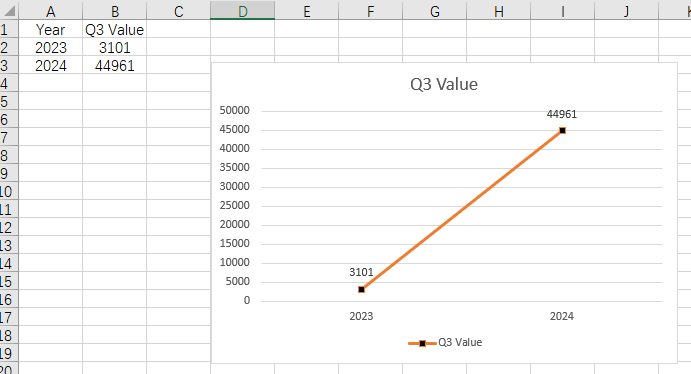This screenshot has height=374, width=691.
Task: Click the 10000 value axis label
Action: tap(234, 263)
